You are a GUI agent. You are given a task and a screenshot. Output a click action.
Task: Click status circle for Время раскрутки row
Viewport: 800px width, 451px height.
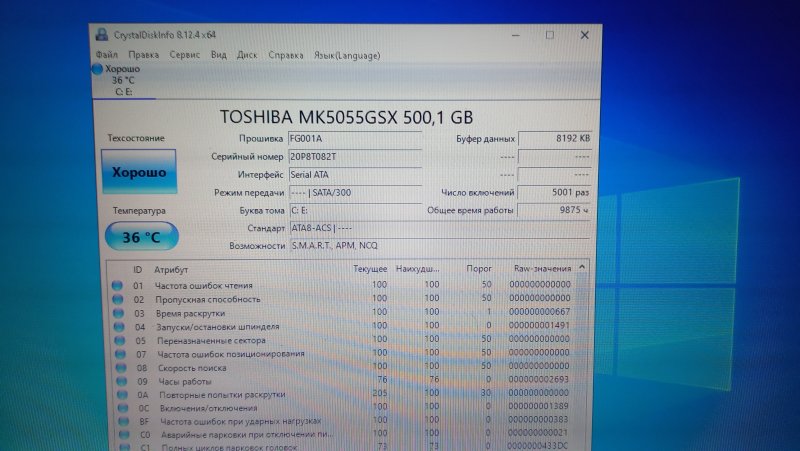118,312
